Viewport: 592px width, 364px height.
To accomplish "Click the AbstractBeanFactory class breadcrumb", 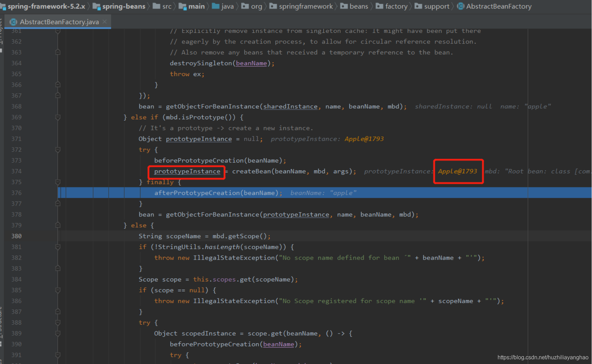I will pyautogui.click(x=499, y=6).
